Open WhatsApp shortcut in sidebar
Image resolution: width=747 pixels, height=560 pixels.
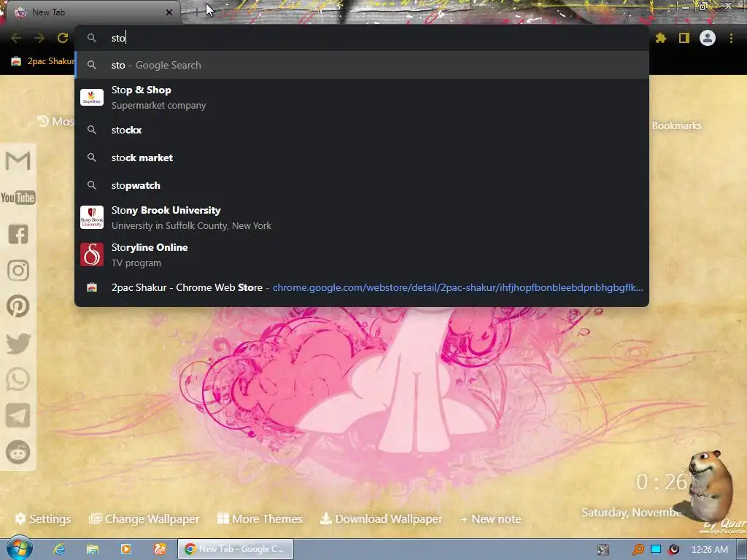(18, 379)
